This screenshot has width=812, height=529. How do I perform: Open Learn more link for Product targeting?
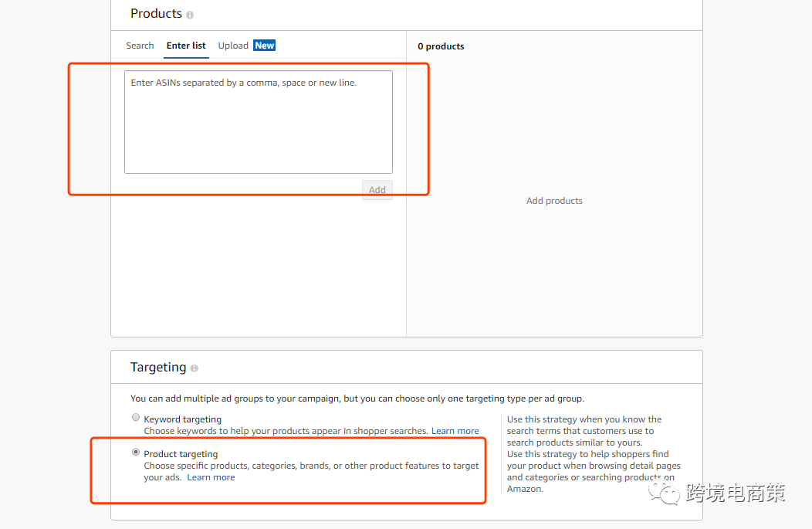click(x=211, y=478)
